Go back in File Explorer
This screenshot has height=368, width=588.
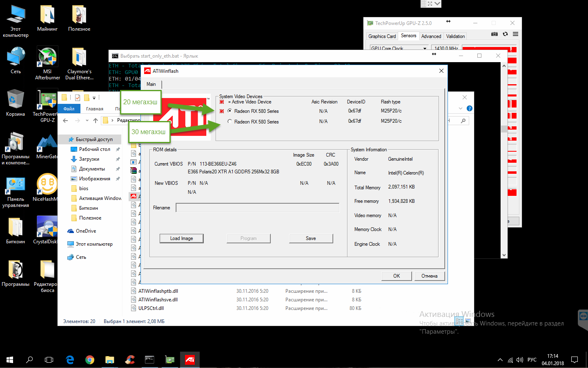click(x=66, y=120)
